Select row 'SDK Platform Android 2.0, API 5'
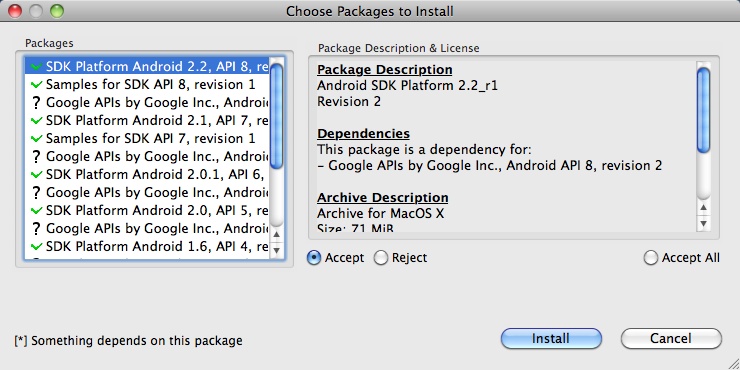740x370 pixels. click(147, 210)
